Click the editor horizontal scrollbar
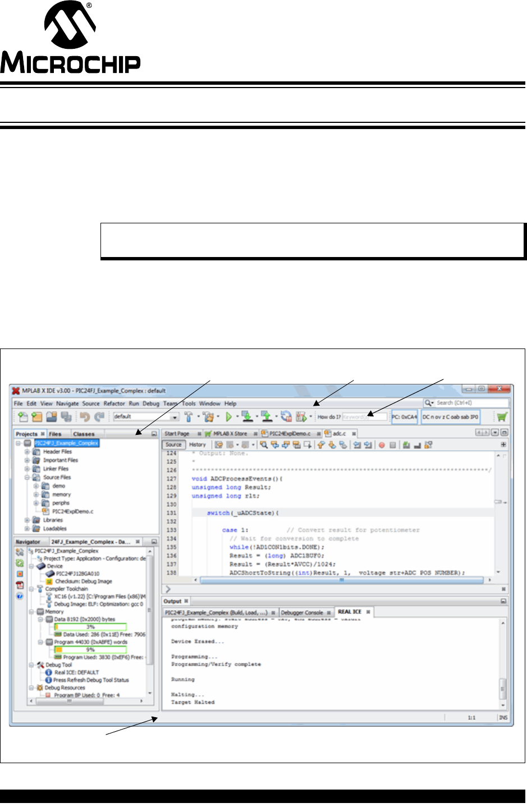This screenshot has height=812, width=527. pyautogui.click(x=341, y=580)
